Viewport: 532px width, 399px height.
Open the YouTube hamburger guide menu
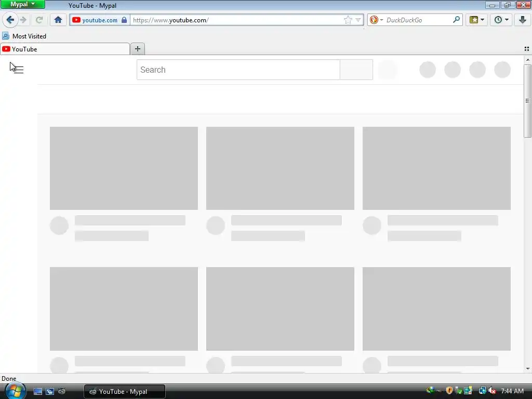point(18,69)
